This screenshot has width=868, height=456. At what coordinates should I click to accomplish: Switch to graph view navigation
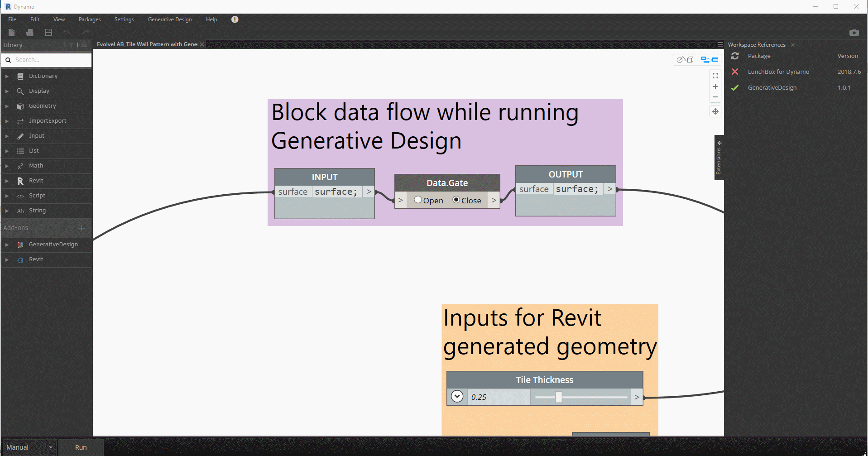[710, 59]
